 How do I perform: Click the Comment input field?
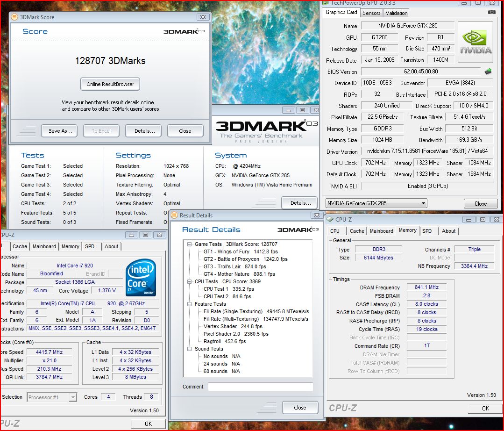point(260,387)
